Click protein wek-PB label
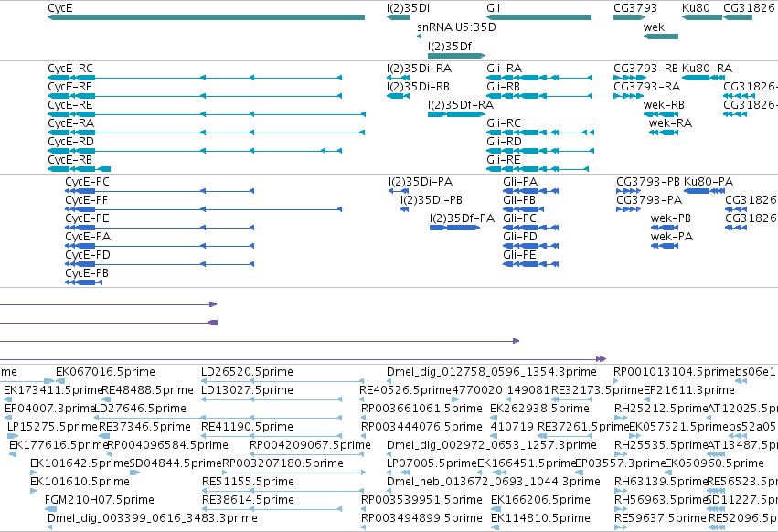The height and width of the screenshot is (532, 778). (x=671, y=218)
